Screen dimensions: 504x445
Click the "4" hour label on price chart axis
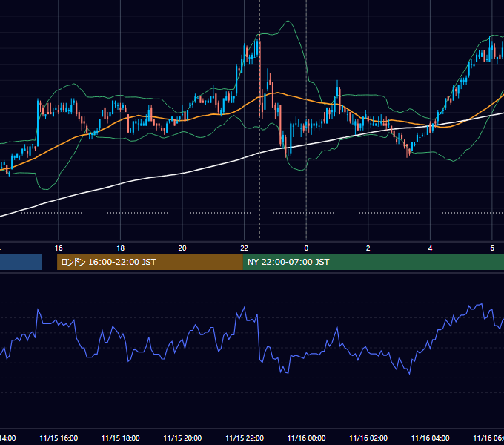tap(430, 248)
